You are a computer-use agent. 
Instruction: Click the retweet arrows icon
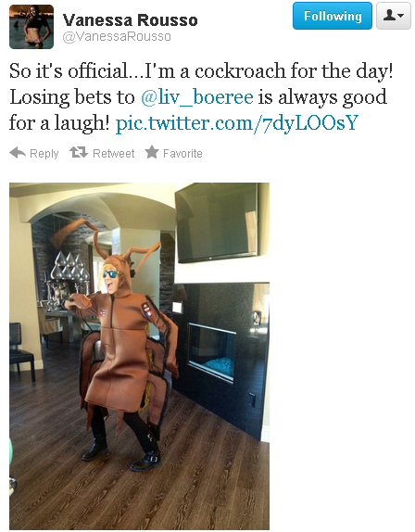tap(79, 152)
